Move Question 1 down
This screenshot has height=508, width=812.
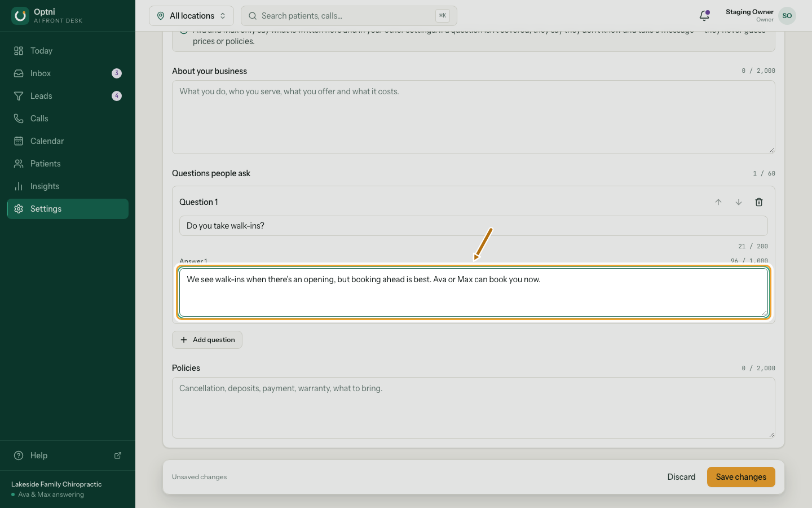point(739,202)
